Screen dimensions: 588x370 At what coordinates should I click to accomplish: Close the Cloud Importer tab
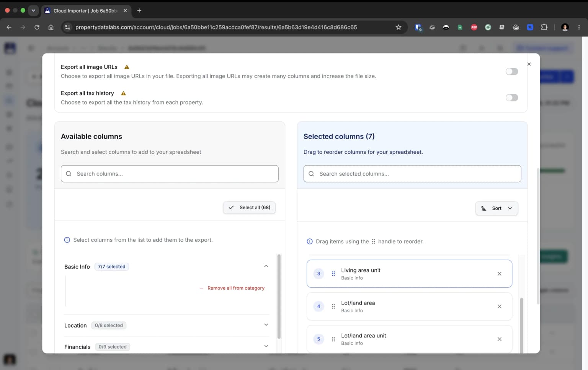[x=125, y=11]
